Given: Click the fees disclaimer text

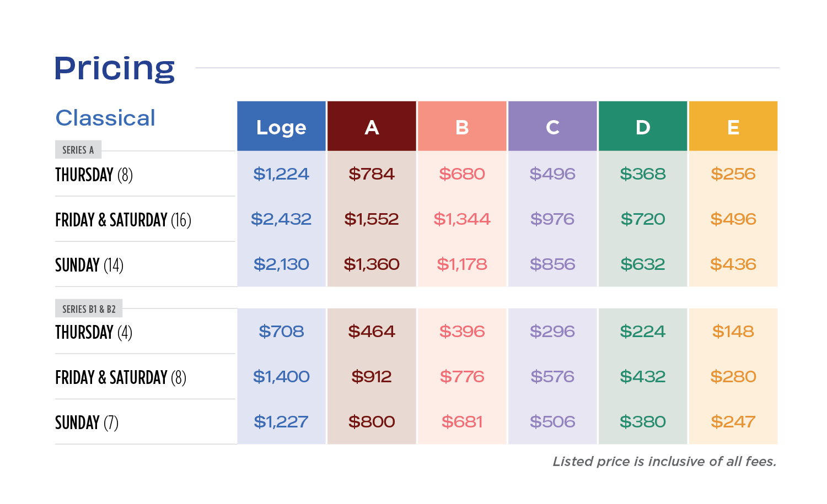Looking at the screenshot, I should pos(664,462).
